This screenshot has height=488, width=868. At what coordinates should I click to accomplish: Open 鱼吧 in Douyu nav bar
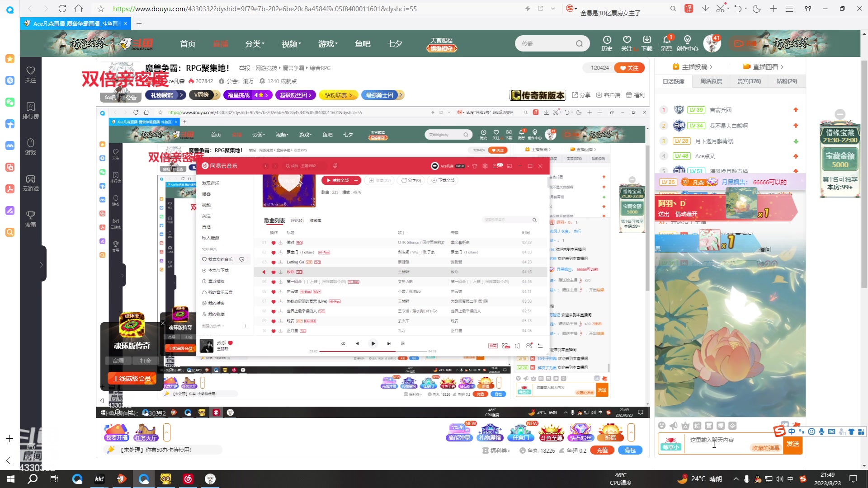click(x=363, y=43)
